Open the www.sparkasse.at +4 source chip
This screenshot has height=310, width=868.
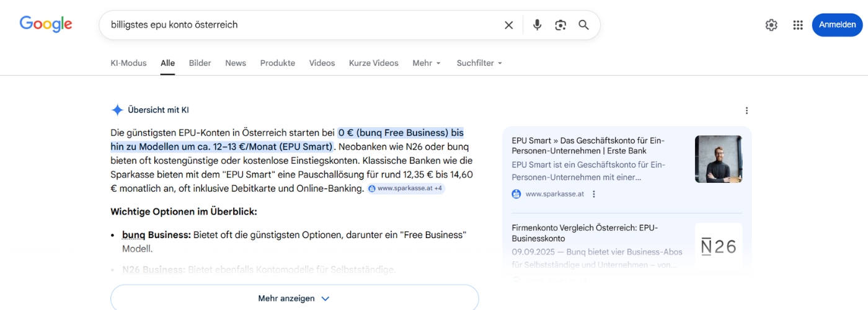tap(405, 188)
